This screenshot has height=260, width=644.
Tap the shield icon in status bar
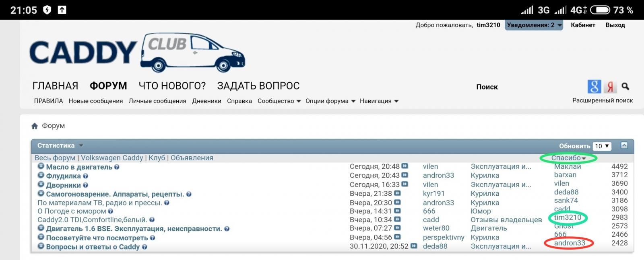point(47,10)
